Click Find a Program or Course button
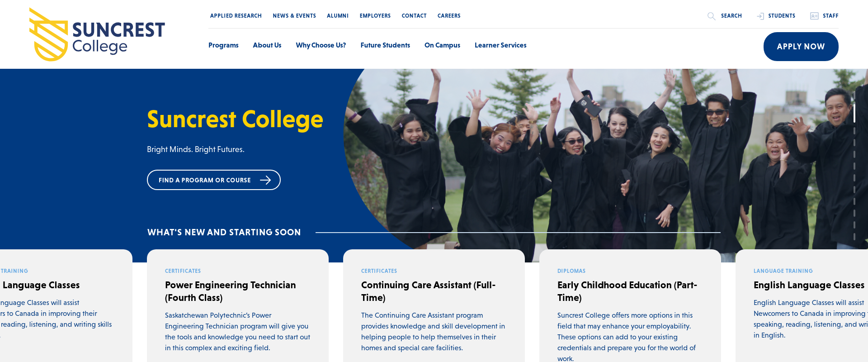 point(214,180)
